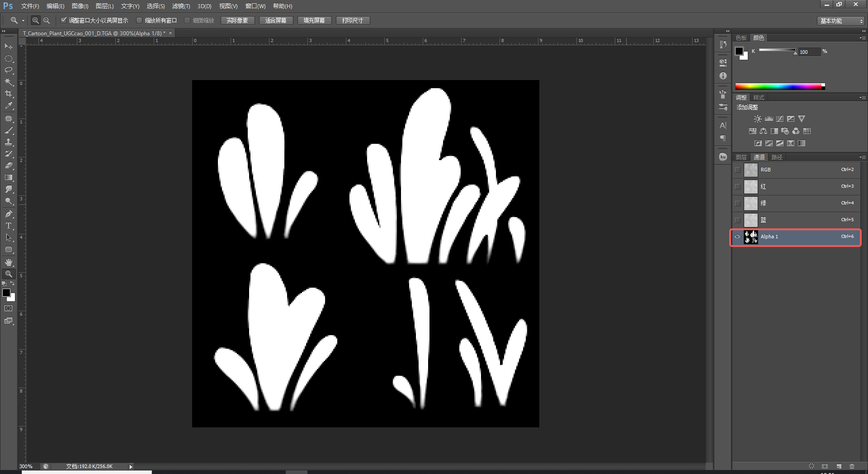
Task: Select the Pen tool
Action: (x=9, y=214)
